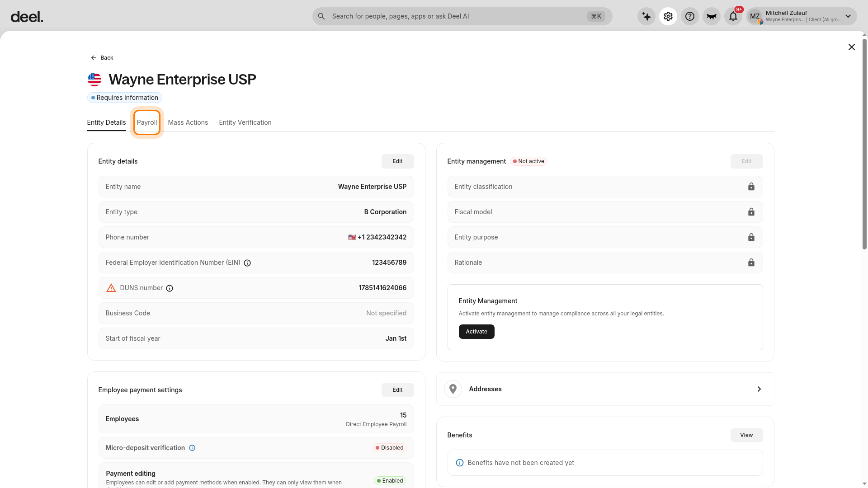Click lock icon on Rationale
The image size is (868, 488).
[751, 263]
